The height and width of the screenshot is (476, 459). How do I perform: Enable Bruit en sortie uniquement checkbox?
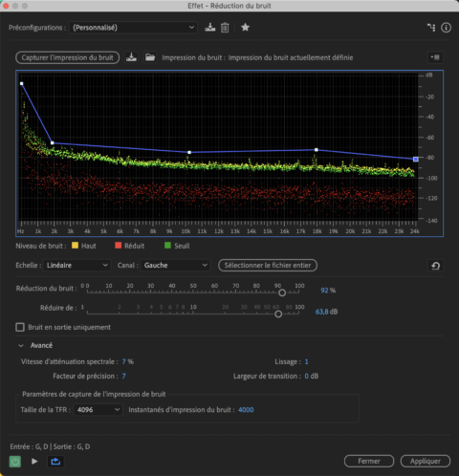20,327
